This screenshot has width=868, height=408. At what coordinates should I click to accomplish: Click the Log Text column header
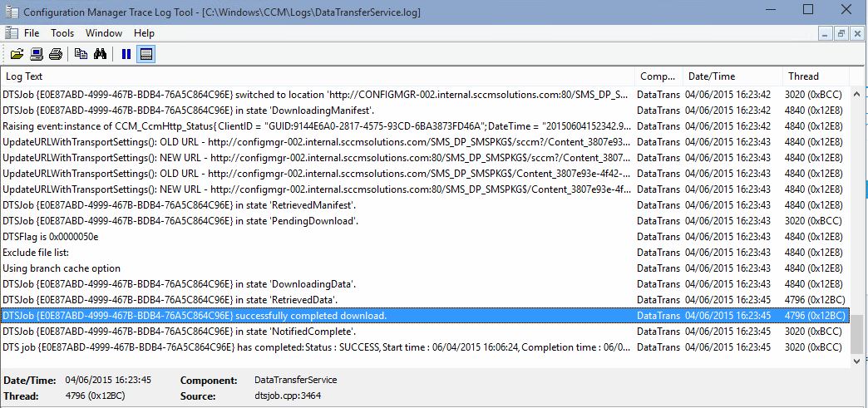click(316, 76)
